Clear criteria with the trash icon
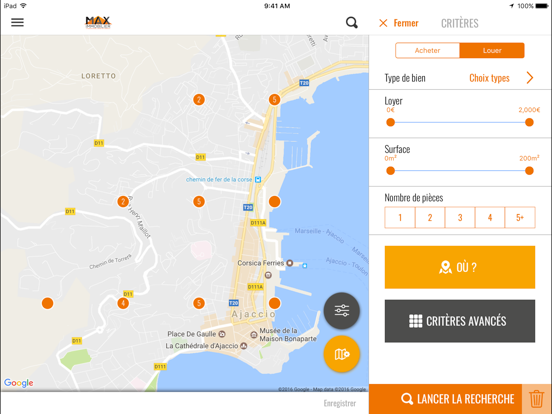The height and width of the screenshot is (414, 552). [x=537, y=399]
